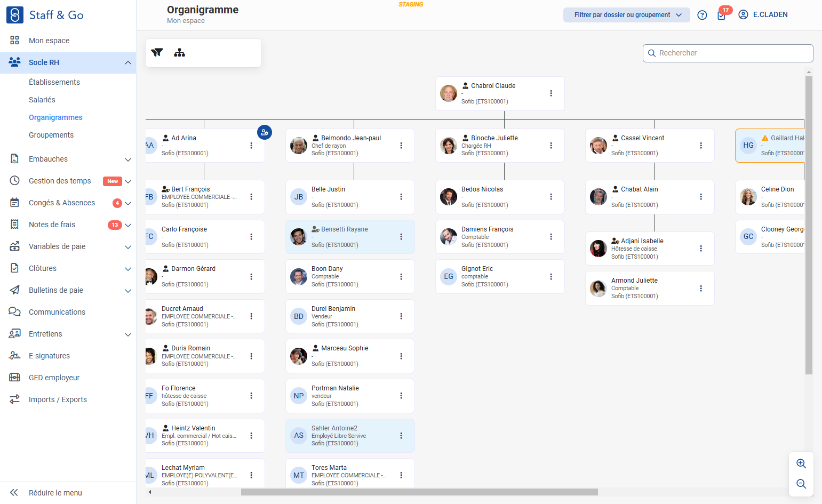Open Établissements link in sidebar
Viewport: 822px width, 504px height.
pos(54,82)
